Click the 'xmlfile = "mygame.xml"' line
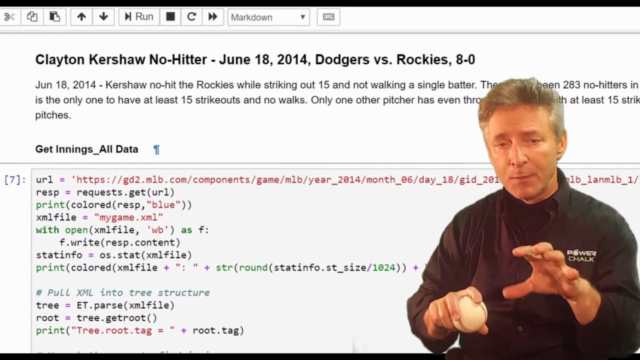This screenshot has width=640, height=360. click(x=99, y=218)
